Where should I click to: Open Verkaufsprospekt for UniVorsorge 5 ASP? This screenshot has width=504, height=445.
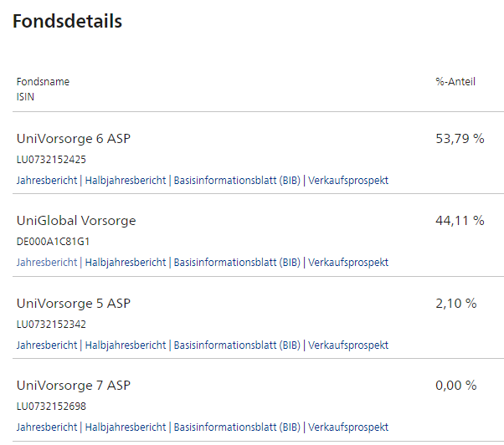pyautogui.click(x=348, y=345)
